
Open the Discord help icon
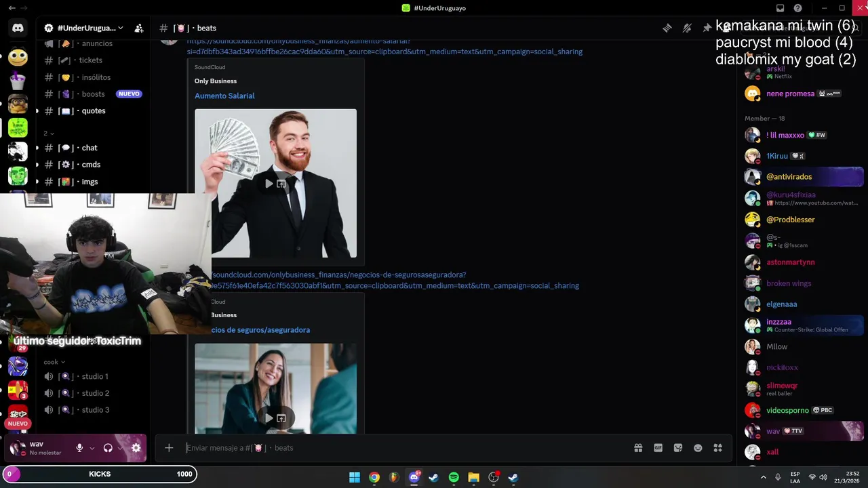pyautogui.click(x=798, y=8)
